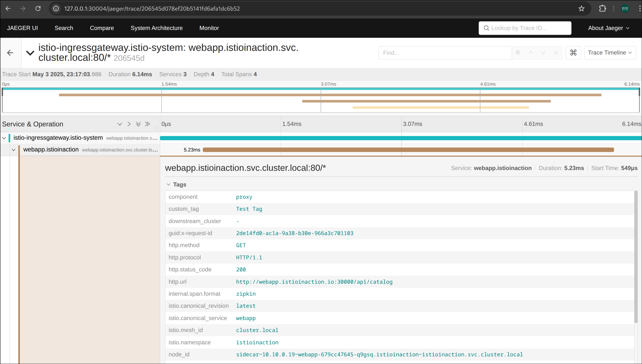
Task: Collapse the trace header chevron
Action: pos(30,53)
